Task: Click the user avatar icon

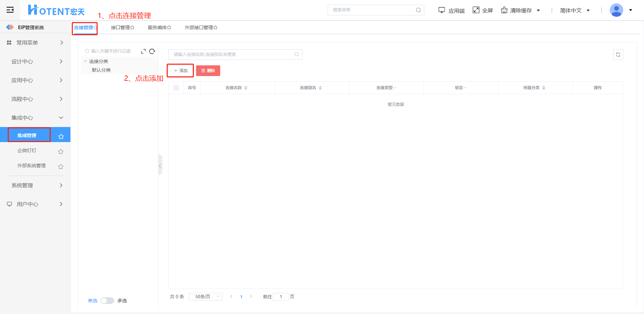Action: click(616, 10)
